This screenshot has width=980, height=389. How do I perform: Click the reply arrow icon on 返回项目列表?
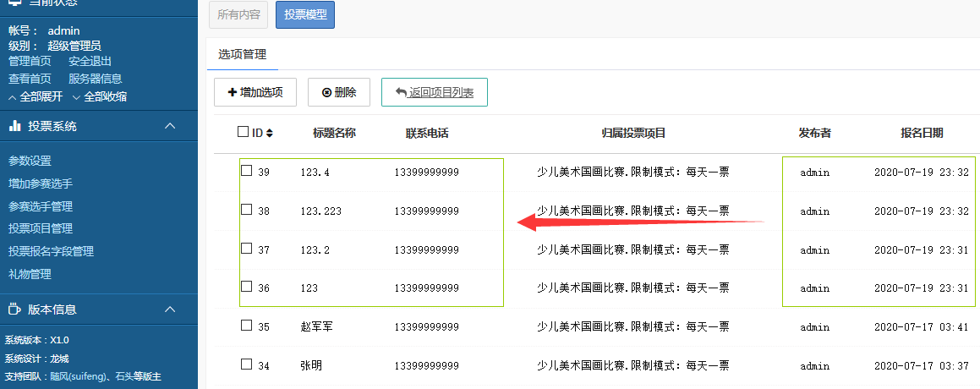[401, 93]
